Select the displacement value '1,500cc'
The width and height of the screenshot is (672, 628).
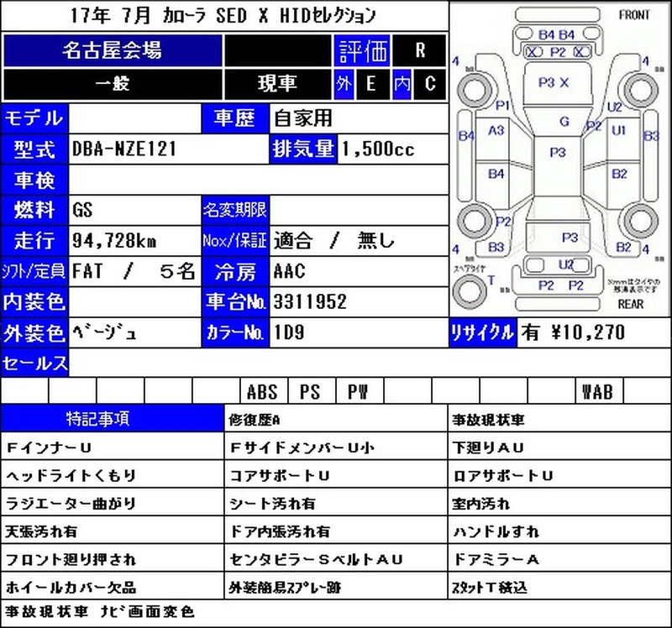click(378, 149)
